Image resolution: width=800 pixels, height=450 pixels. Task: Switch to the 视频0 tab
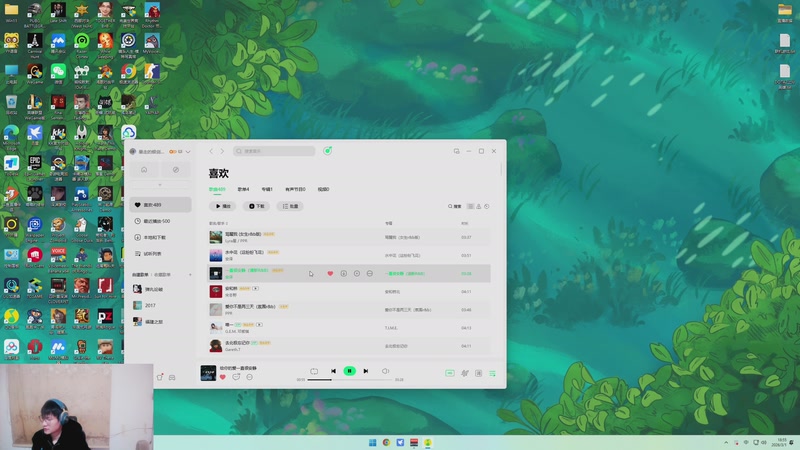click(323, 189)
